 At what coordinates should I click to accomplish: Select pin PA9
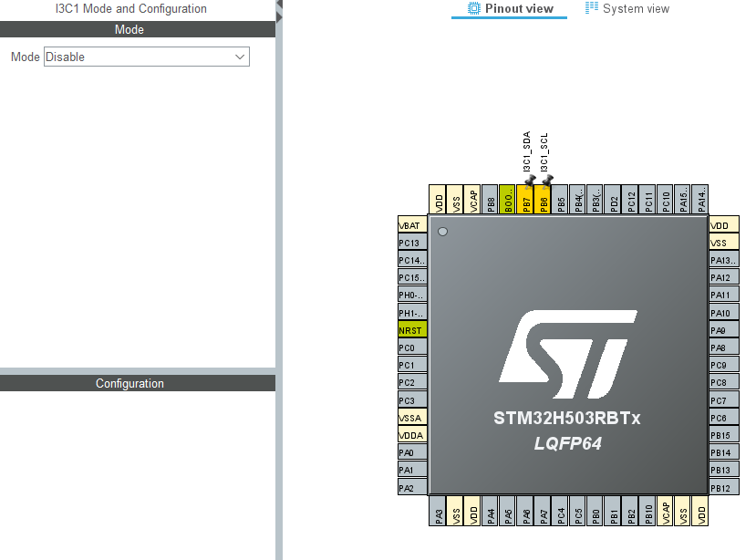pyautogui.click(x=724, y=330)
